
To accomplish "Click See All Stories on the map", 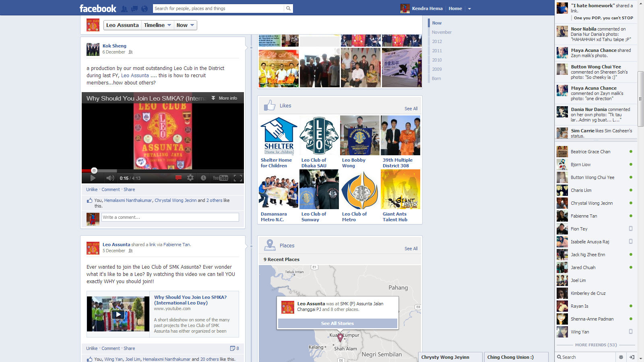I will 337,323.
